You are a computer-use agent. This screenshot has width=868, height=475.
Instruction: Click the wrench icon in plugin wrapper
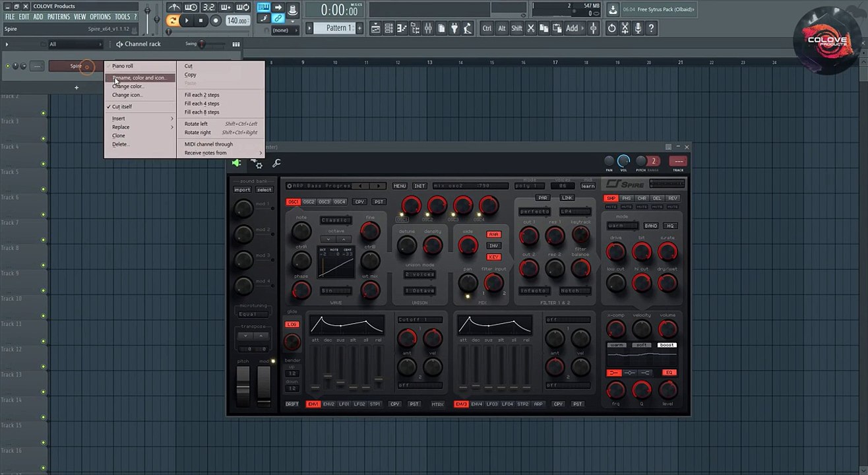pyautogui.click(x=276, y=163)
